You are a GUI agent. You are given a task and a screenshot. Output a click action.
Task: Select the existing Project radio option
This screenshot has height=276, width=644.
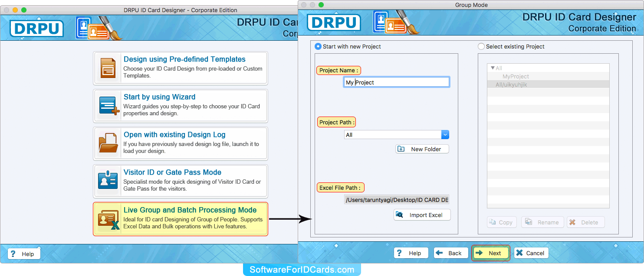tap(481, 46)
